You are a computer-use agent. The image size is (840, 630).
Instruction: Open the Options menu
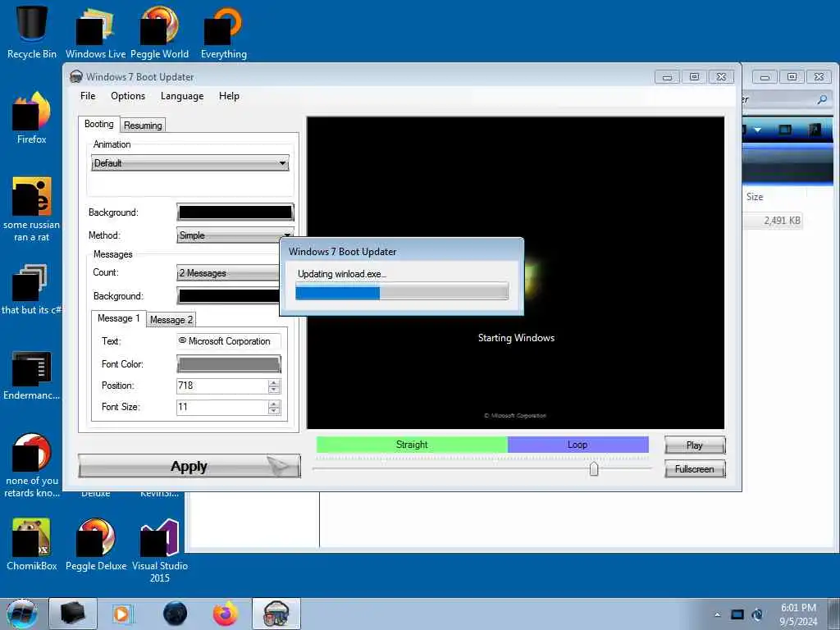pyautogui.click(x=128, y=96)
